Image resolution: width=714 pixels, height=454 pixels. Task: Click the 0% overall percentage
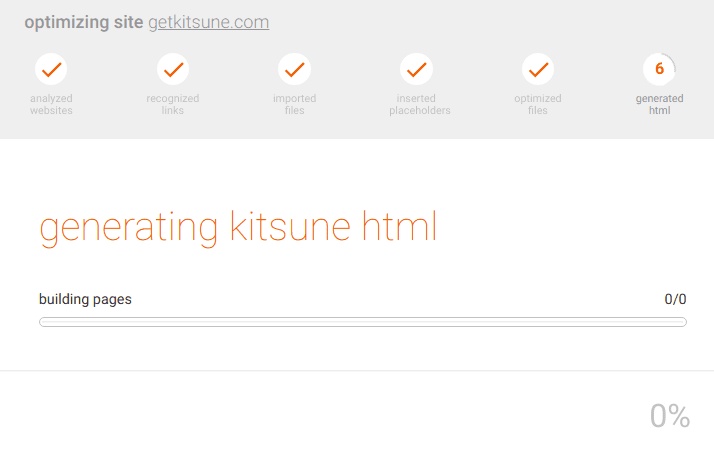(670, 416)
